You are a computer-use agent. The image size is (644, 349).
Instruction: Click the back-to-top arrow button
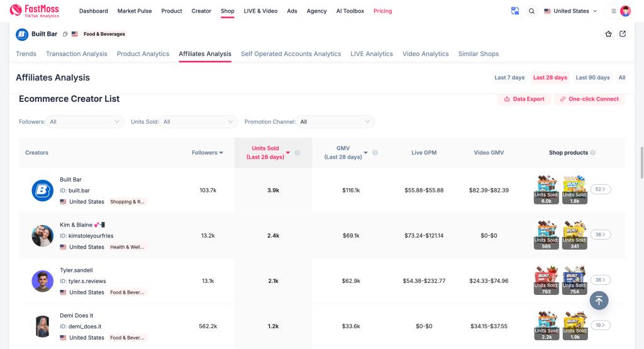point(599,301)
